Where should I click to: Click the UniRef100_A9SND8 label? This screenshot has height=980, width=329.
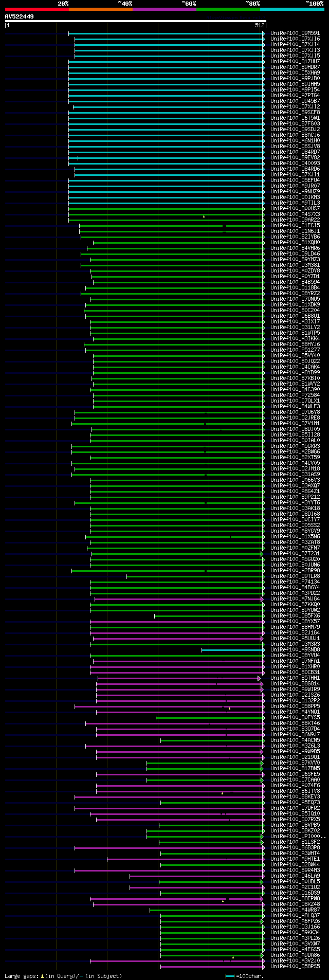pos(295,649)
